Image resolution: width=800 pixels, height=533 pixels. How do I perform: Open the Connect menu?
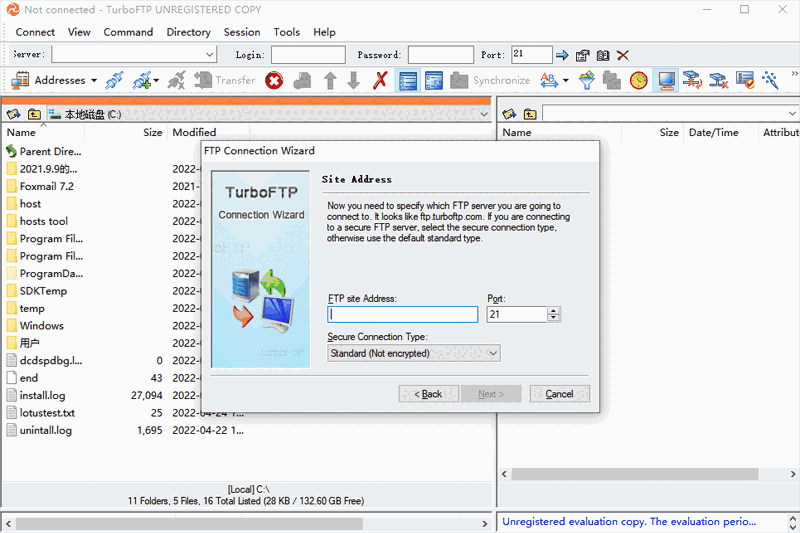click(x=35, y=32)
